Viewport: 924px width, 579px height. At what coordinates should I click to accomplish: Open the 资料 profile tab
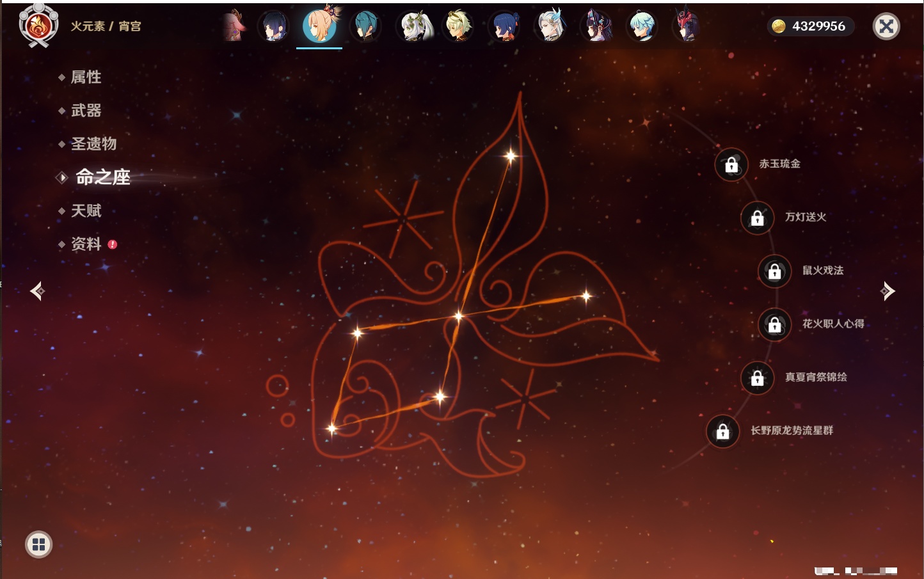tap(86, 244)
